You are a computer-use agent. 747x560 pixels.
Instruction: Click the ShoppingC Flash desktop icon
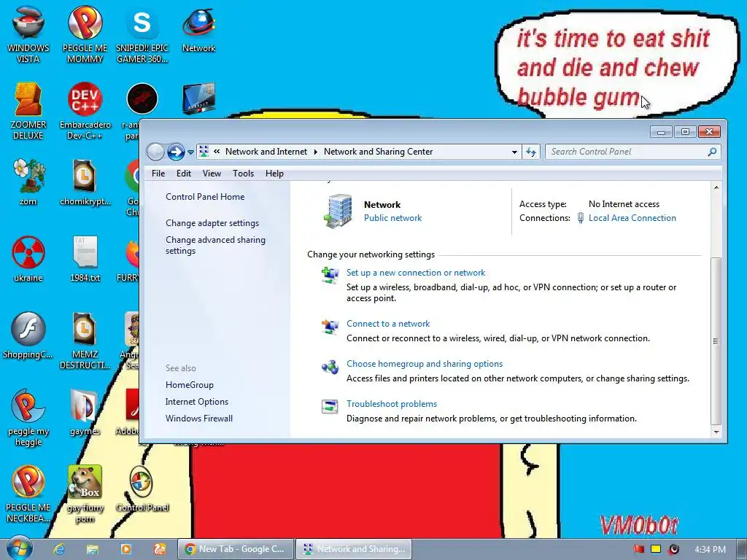point(28,335)
